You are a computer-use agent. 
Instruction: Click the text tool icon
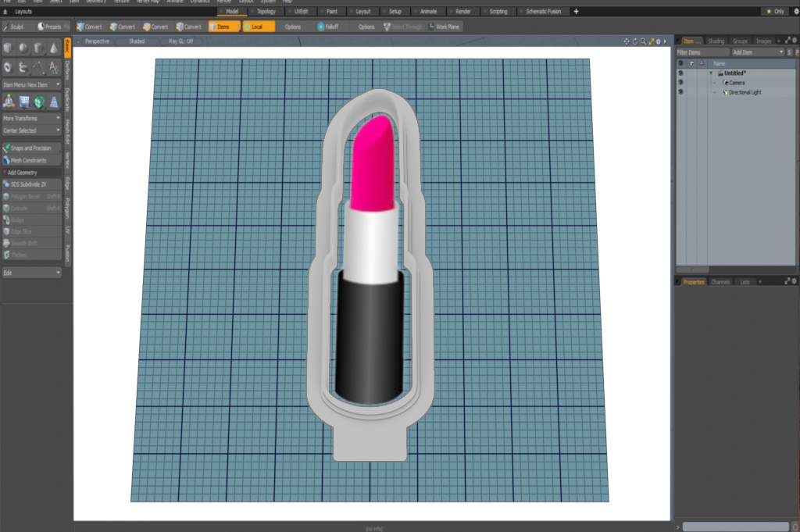[53, 67]
